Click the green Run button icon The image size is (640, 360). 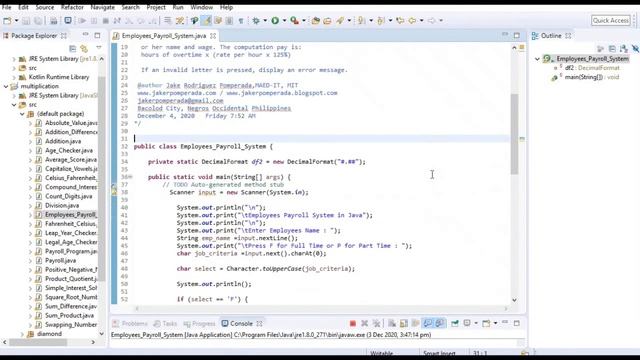(275, 20)
